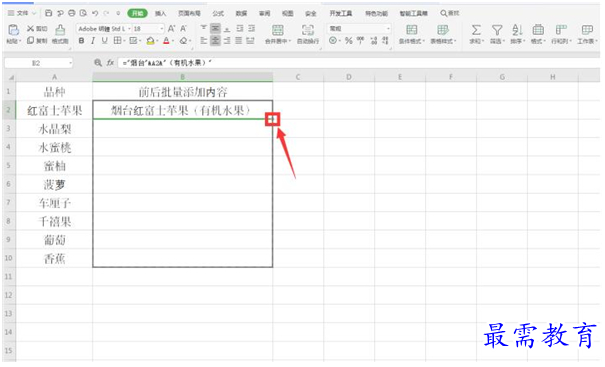Expand the Paste options arrow
The width and height of the screenshot is (605, 367).
tap(20, 41)
